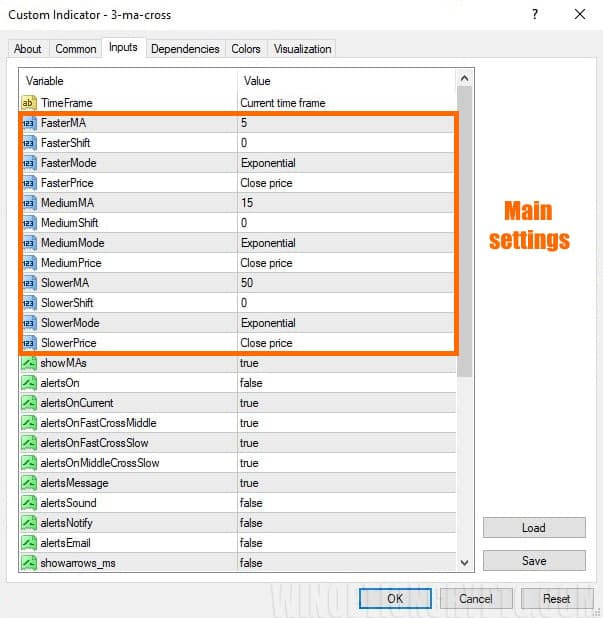The width and height of the screenshot is (603, 618).
Task: Click the alertsOn value false
Action: click(x=251, y=383)
